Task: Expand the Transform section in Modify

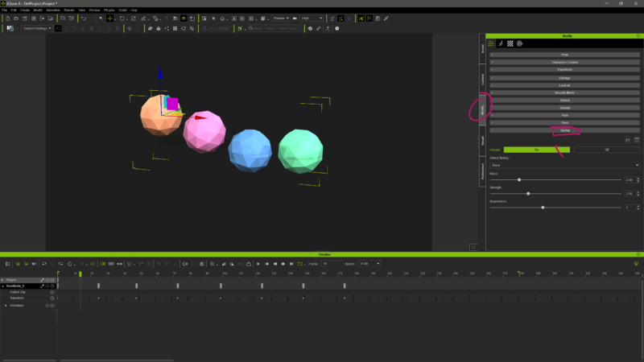Action: 564,69
